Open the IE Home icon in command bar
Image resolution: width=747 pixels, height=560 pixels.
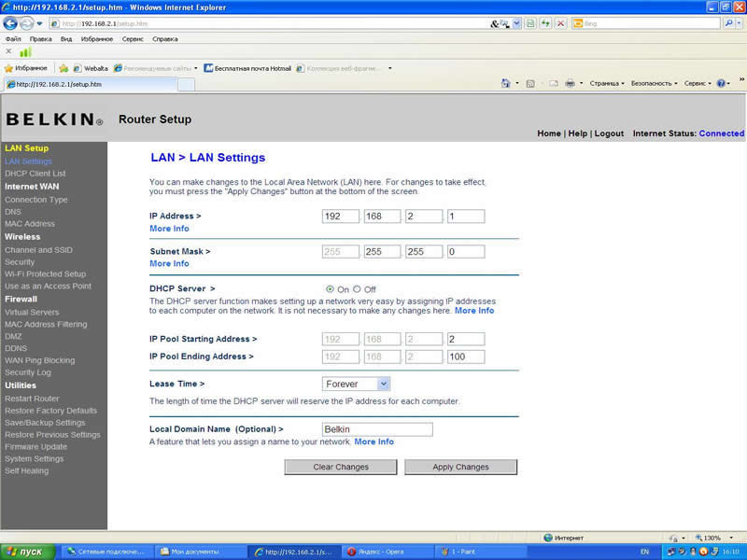point(505,83)
